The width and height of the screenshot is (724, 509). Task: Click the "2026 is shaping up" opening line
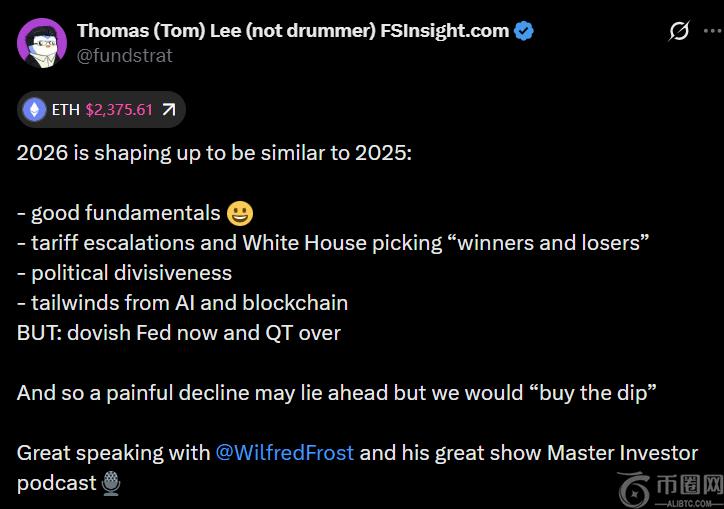click(x=214, y=154)
